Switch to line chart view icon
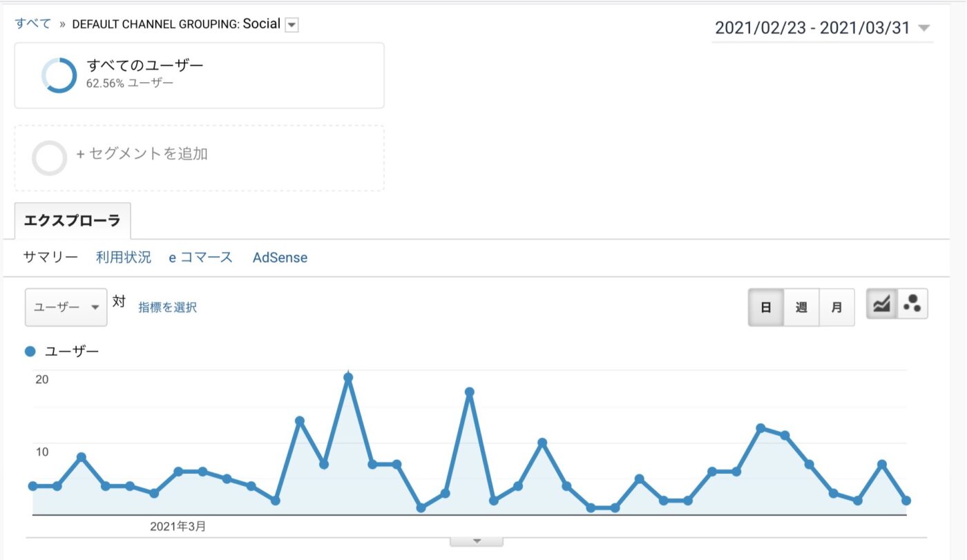 click(x=882, y=304)
